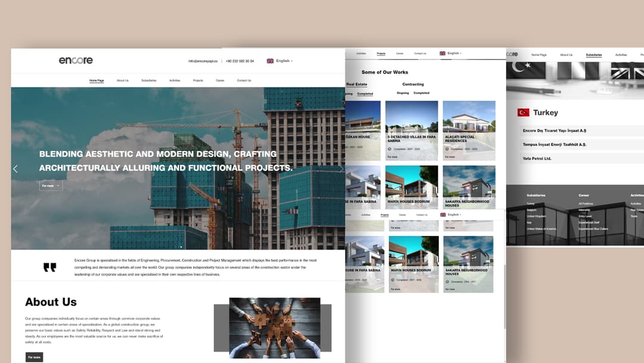Image resolution: width=644 pixels, height=363 pixels.
Task: Open Subsidiaries in right window nav
Action: 594,55
